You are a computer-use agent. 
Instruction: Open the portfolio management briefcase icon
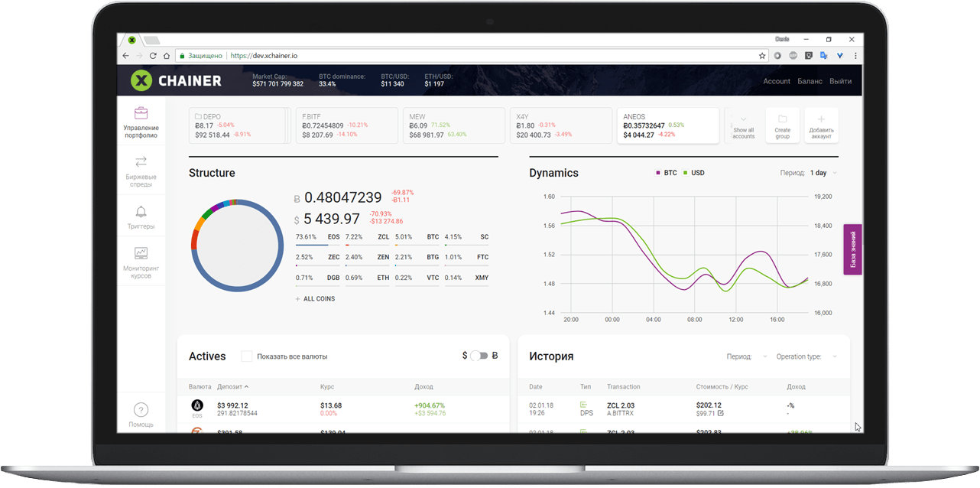141,113
